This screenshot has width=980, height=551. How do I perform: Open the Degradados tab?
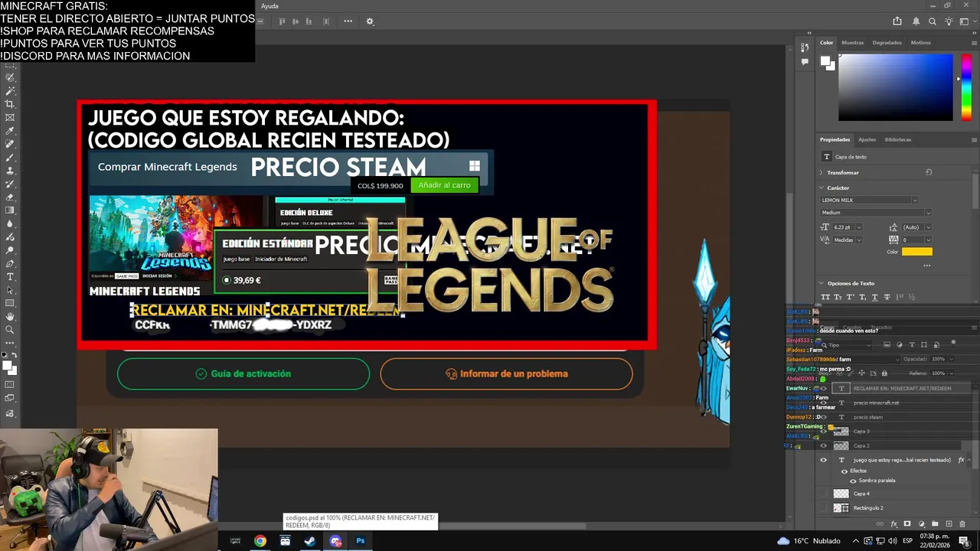[x=887, y=43]
